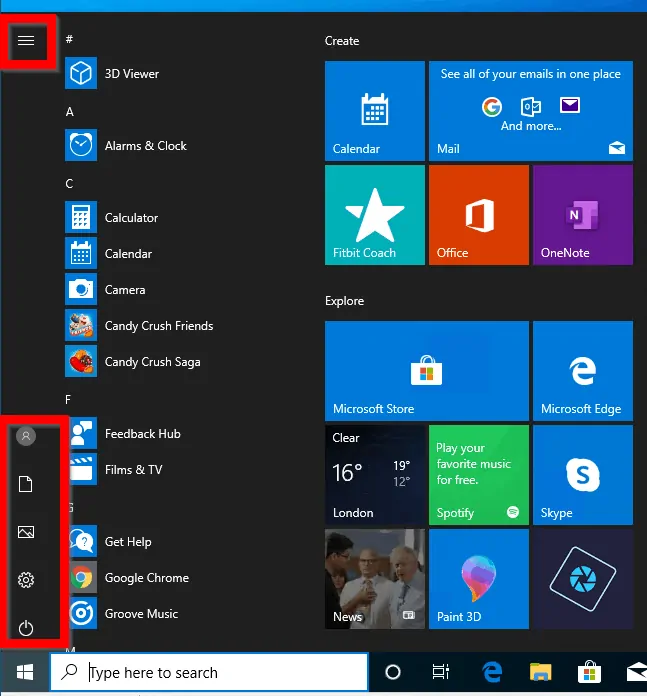
Task: Click the '#' letter group header
Action: coord(69,39)
